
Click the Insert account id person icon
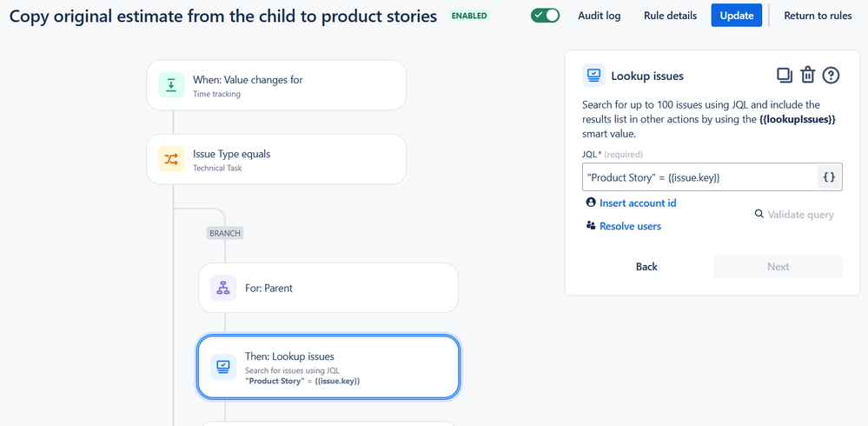[591, 203]
